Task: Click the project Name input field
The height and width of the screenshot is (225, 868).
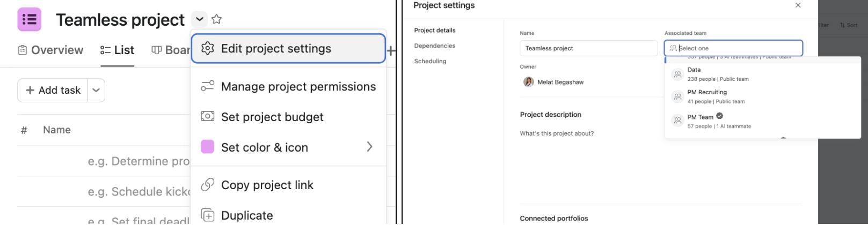Action: click(588, 48)
